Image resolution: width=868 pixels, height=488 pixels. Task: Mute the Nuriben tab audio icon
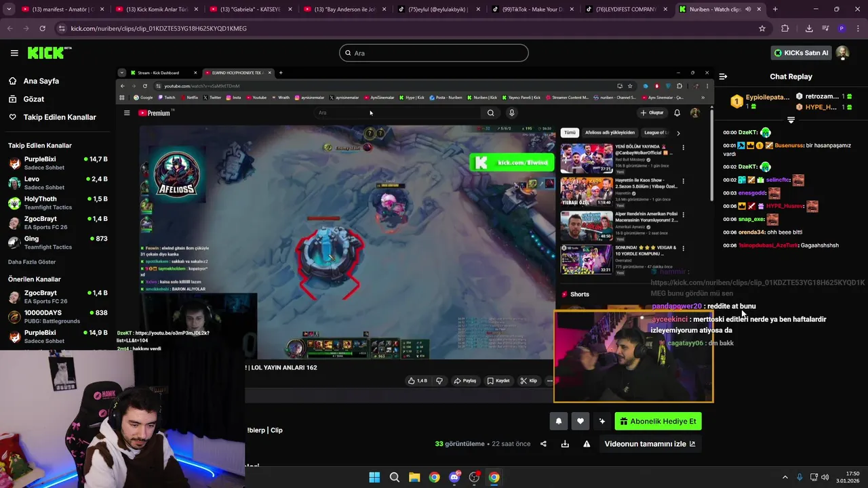(x=748, y=9)
